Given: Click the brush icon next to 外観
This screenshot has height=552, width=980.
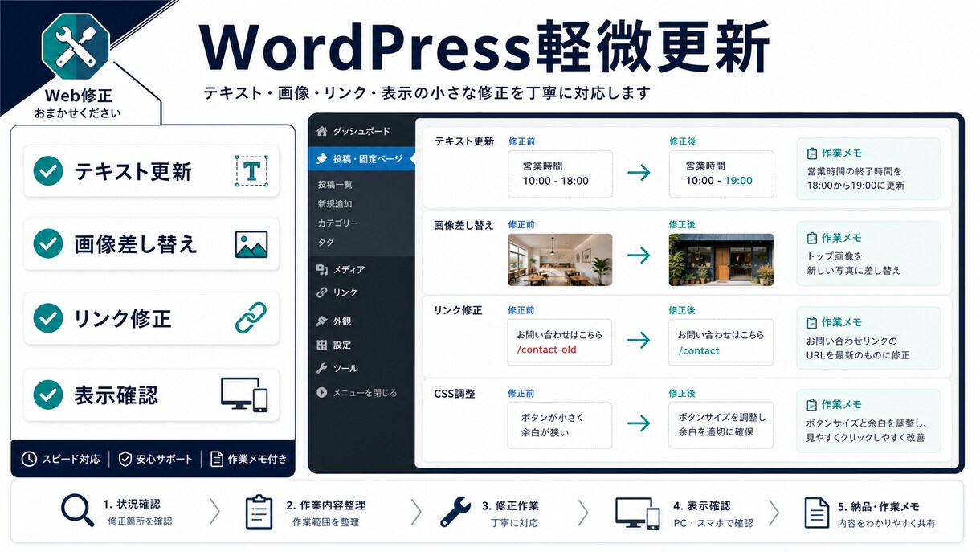Looking at the screenshot, I should point(322,321).
